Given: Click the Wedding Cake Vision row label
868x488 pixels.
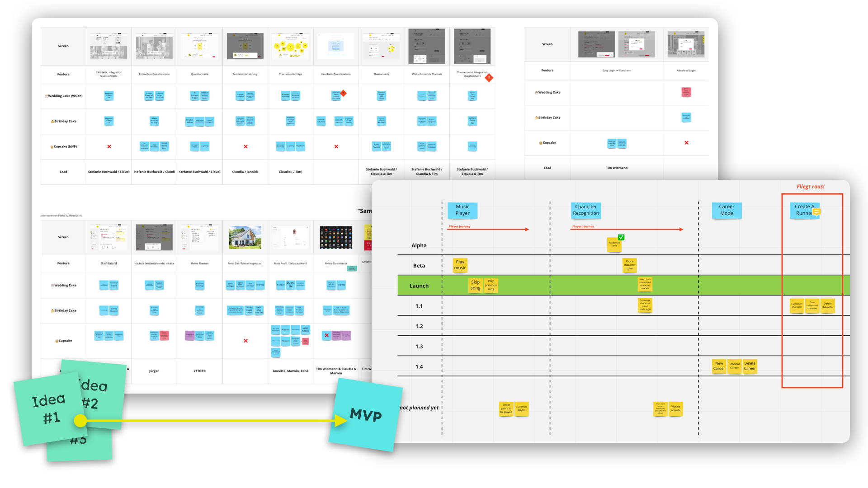Looking at the screenshot, I should (64, 95).
